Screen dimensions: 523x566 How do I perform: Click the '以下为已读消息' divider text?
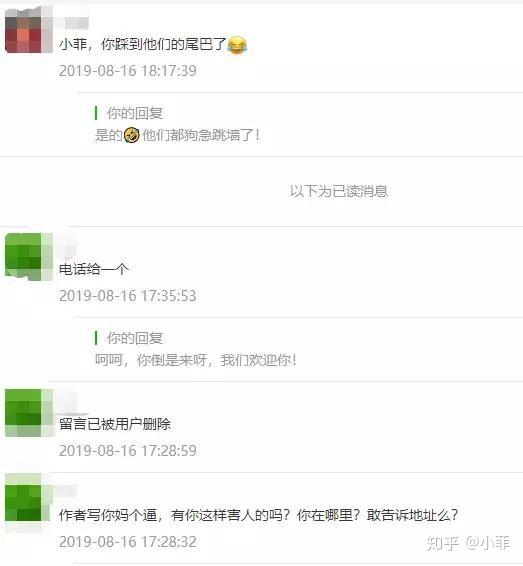point(339,191)
